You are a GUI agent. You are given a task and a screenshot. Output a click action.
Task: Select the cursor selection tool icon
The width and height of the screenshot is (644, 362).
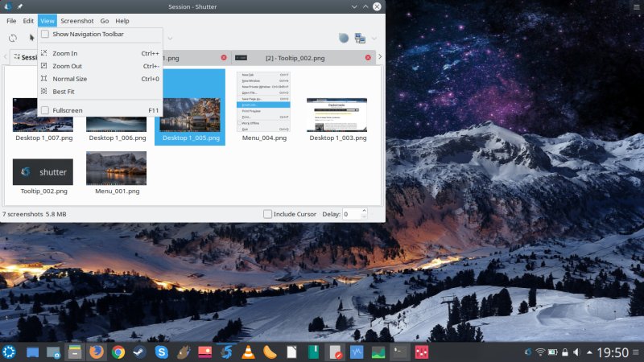[x=32, y=38]
